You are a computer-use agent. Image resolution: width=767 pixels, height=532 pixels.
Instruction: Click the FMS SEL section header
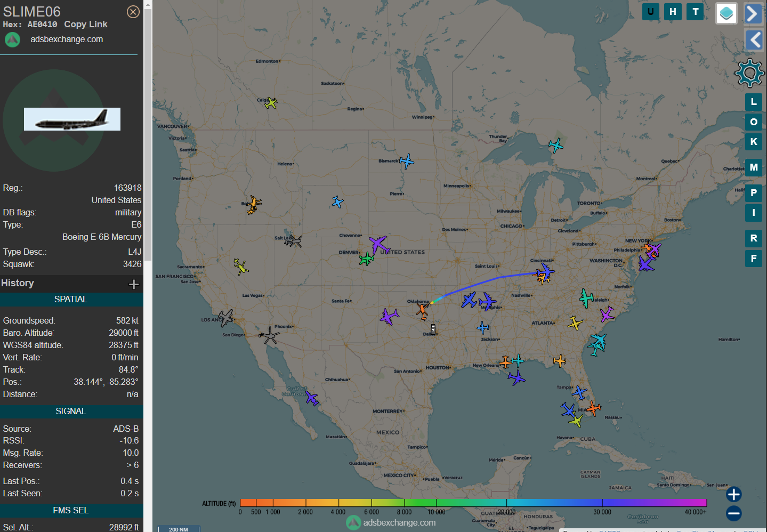(71, 511)
